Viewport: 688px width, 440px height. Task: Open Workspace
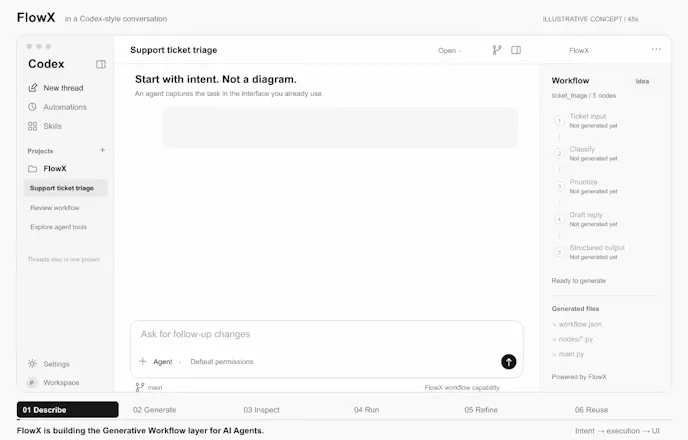pos(61,383)
